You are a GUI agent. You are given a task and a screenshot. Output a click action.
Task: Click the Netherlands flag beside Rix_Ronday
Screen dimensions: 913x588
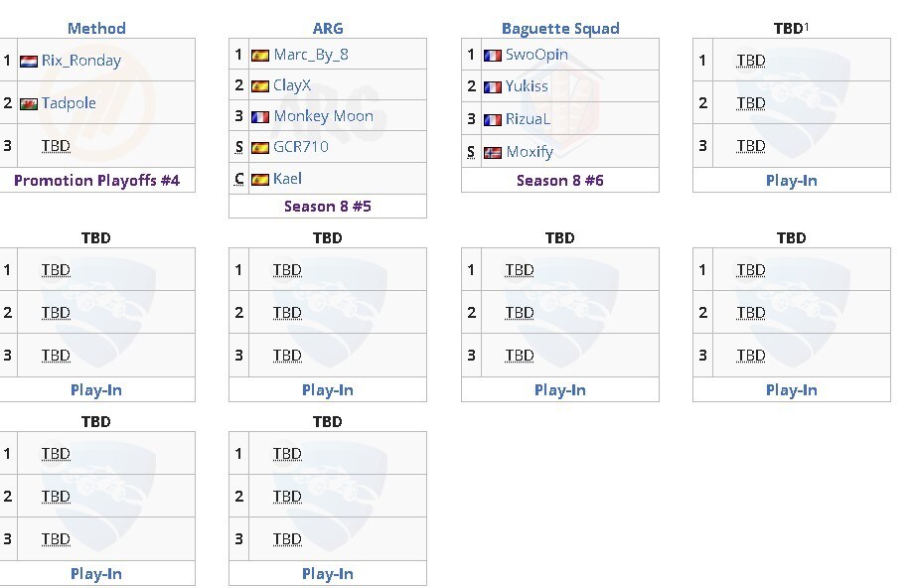click(x=29, y=62)
